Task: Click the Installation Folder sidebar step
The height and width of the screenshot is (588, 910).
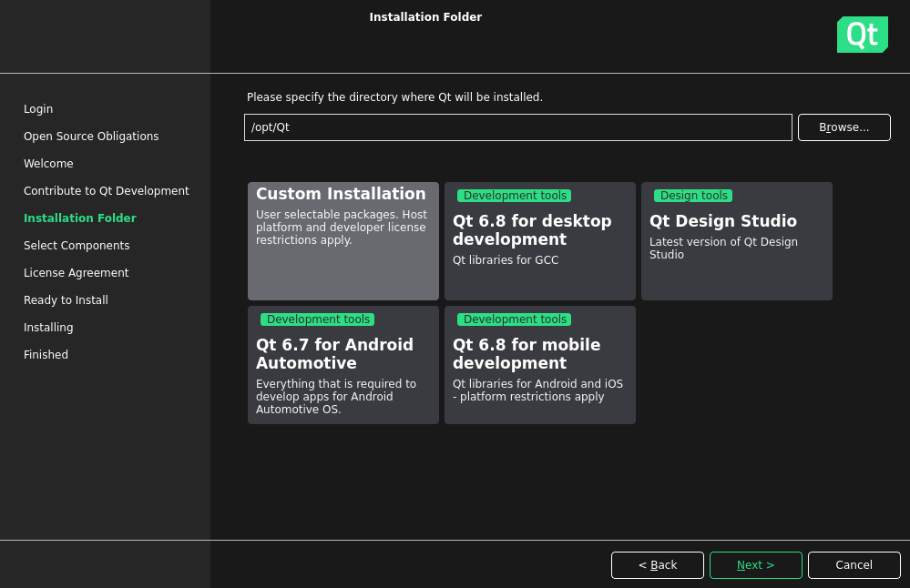Action: click(x=79, y=218)
